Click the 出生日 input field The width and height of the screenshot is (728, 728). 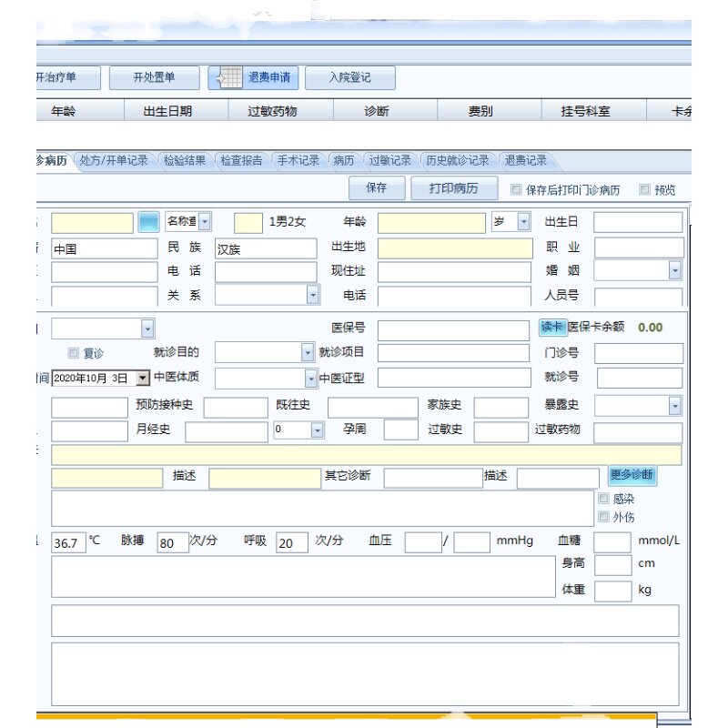coord(638,222)
